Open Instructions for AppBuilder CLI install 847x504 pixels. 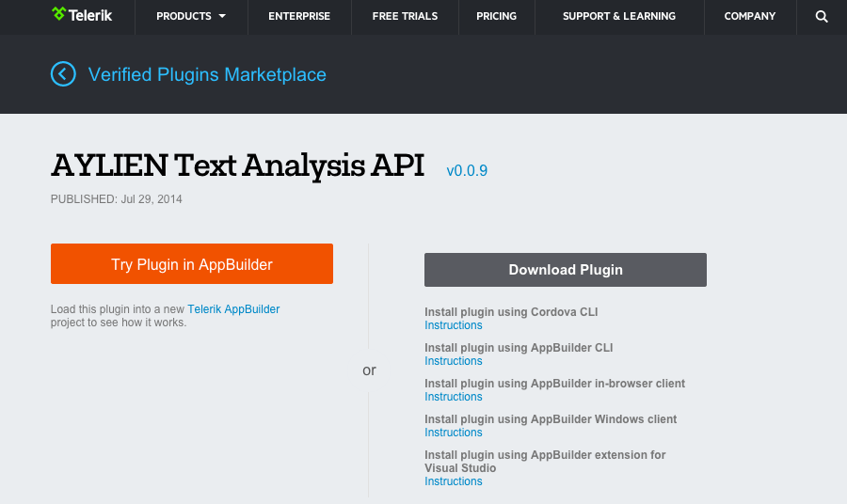454,361
